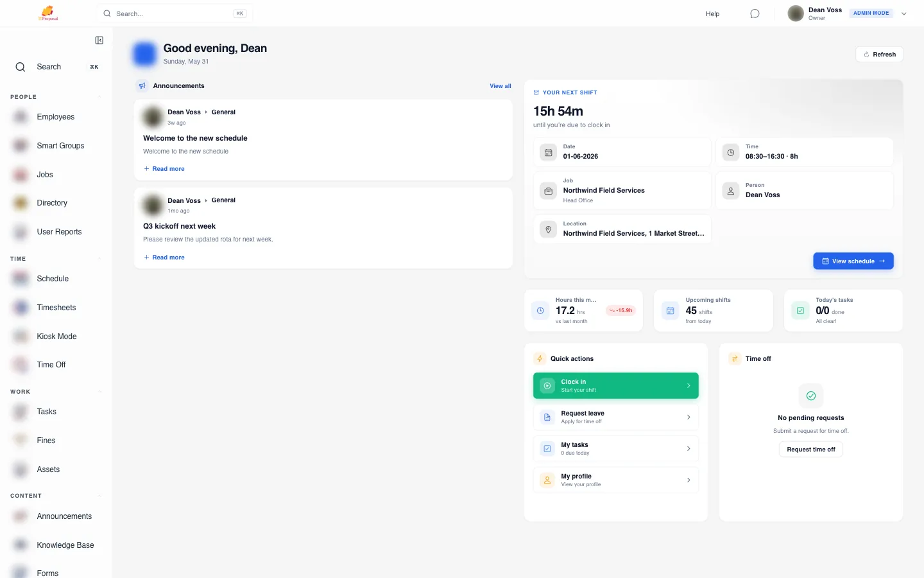The height and width of the screenshot is (578, 924).
Task: Click Request time off button
Action: [811, 450]
